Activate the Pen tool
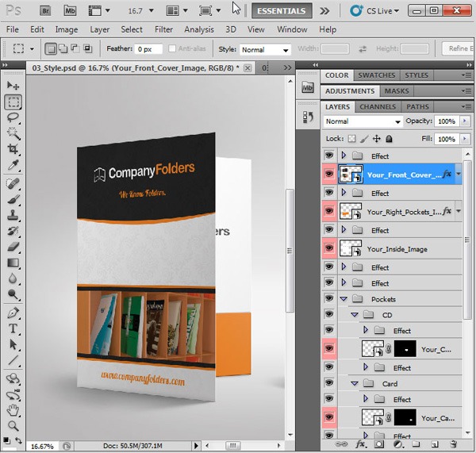476x453 pixels. pos(13,313)
